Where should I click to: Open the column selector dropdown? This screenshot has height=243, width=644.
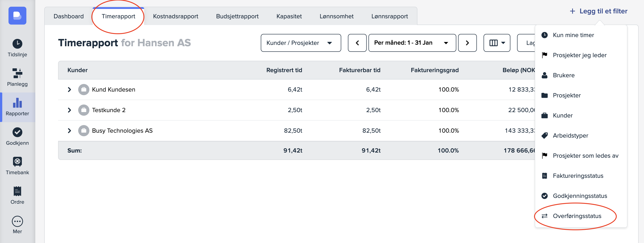497,43
